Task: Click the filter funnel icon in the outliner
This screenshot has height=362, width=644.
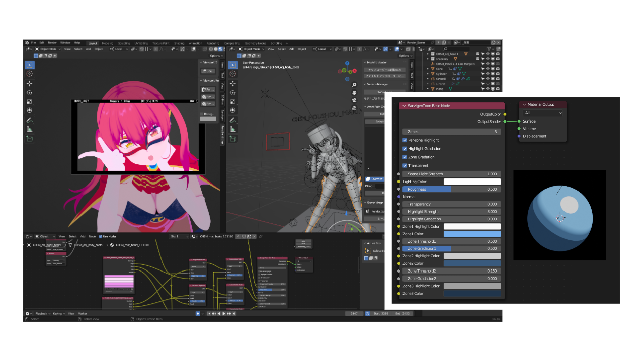Action: point(490,49)
